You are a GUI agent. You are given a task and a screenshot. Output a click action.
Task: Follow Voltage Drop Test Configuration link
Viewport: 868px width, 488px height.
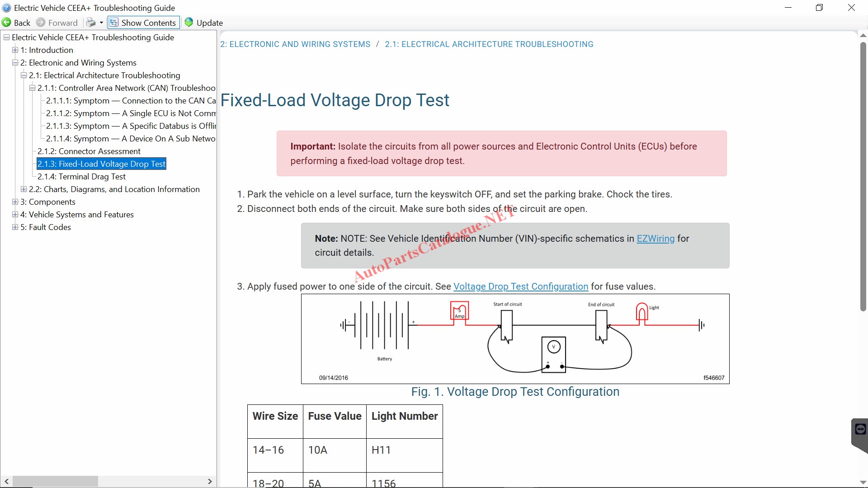tap(520, 286)
